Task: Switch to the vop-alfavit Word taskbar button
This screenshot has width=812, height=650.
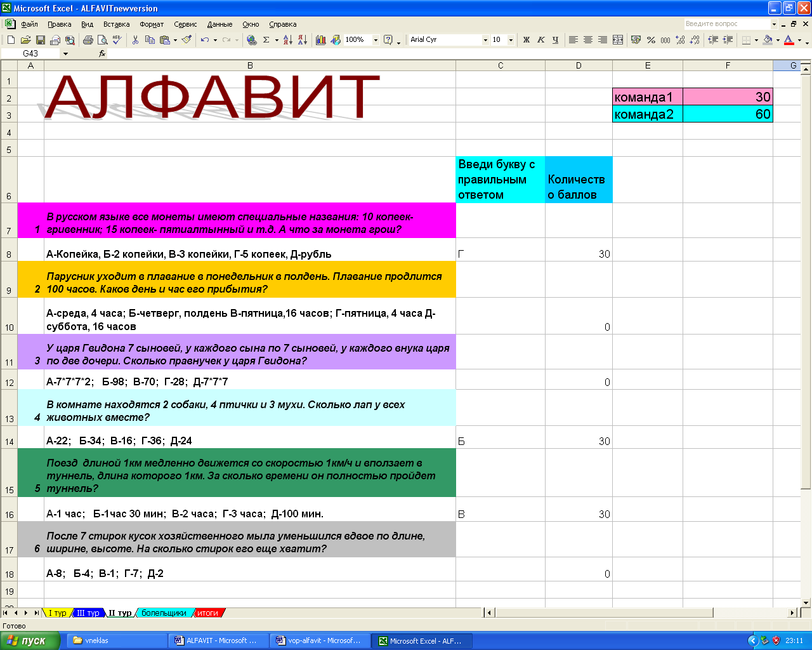Action: click(x=318, y=640)
